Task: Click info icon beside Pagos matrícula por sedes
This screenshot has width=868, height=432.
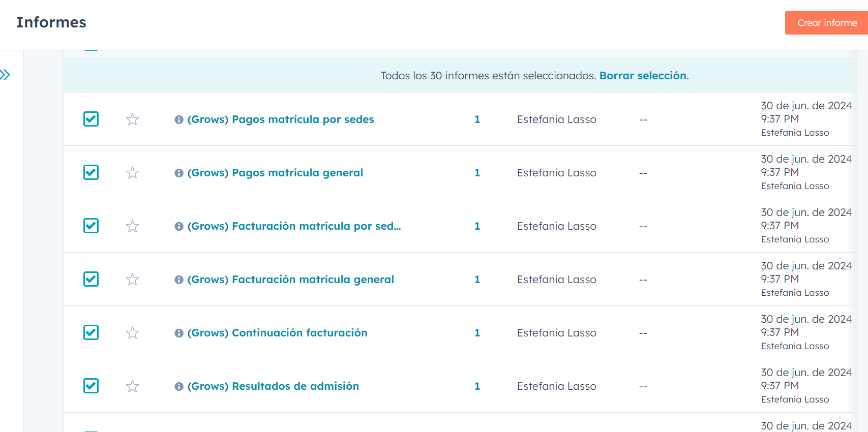Action: click(179, 120)
